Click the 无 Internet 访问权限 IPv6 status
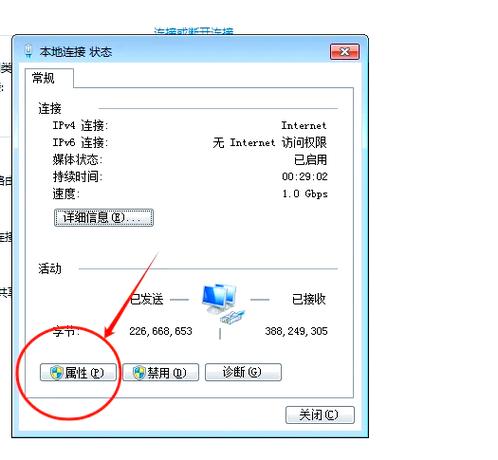The width and height of the screenshot is (498, 460). (x=270, y=143)
